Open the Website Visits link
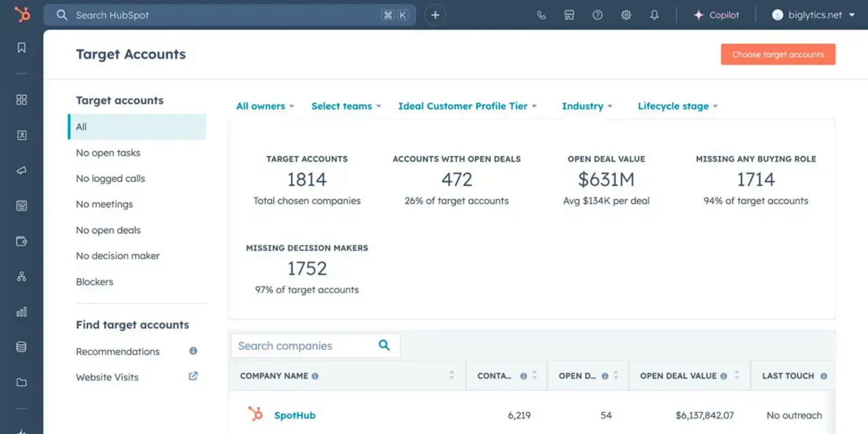868x434 pixels. pos(107,377)
